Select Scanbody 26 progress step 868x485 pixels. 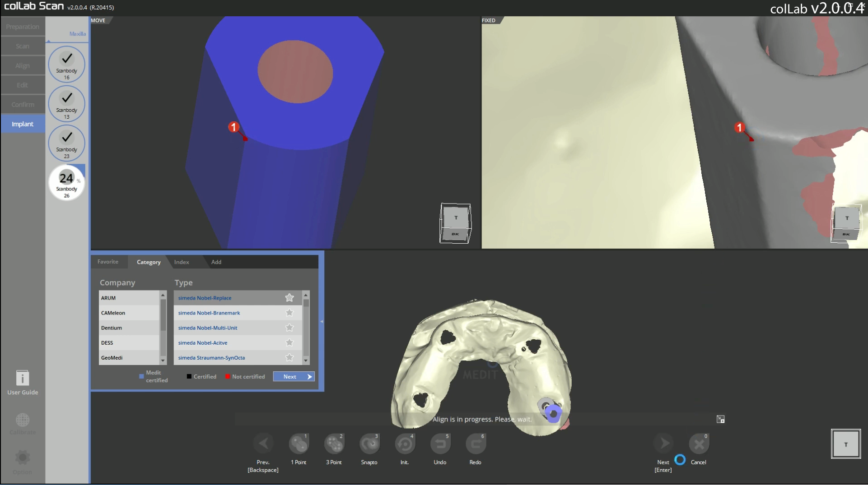(x=66, y=183)
